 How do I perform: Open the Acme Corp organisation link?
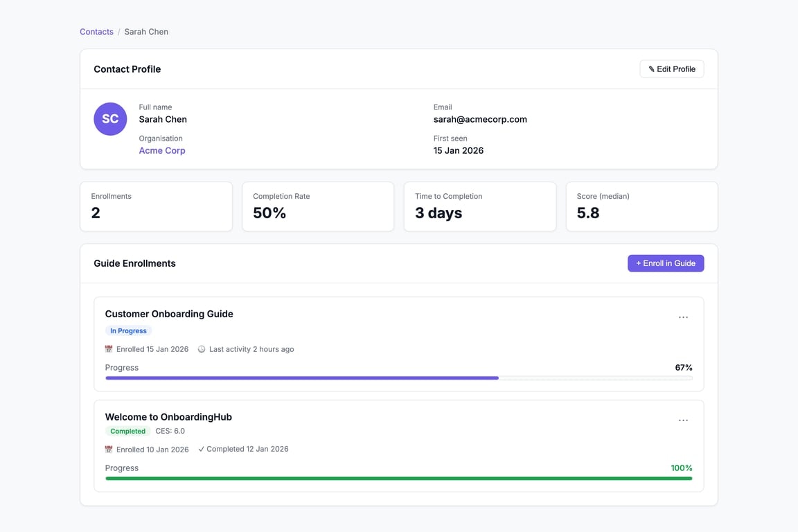click(x=162, y=150)
